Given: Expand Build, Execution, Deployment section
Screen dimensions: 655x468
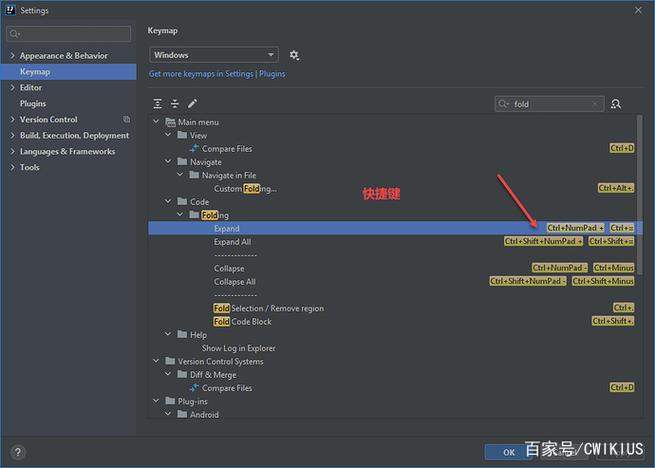Looking at the screenshot, I should [x=12, y=135].
